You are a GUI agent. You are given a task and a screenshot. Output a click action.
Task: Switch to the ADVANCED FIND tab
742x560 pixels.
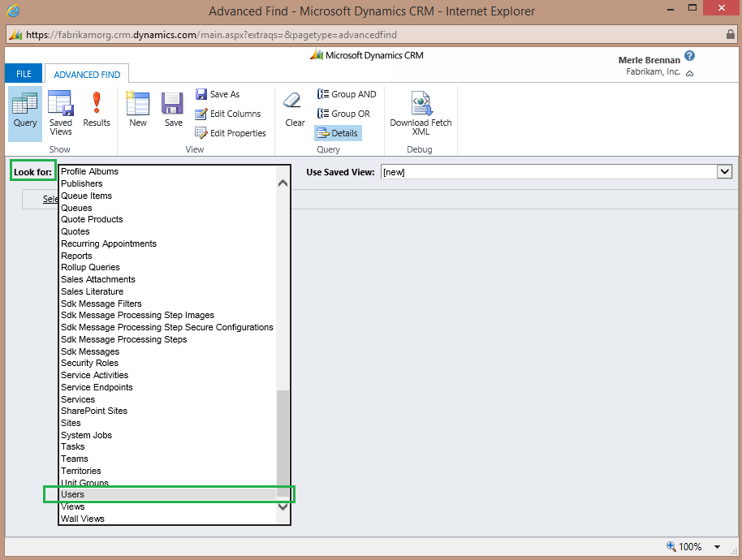pyautogui.click(x=87, y=75)
